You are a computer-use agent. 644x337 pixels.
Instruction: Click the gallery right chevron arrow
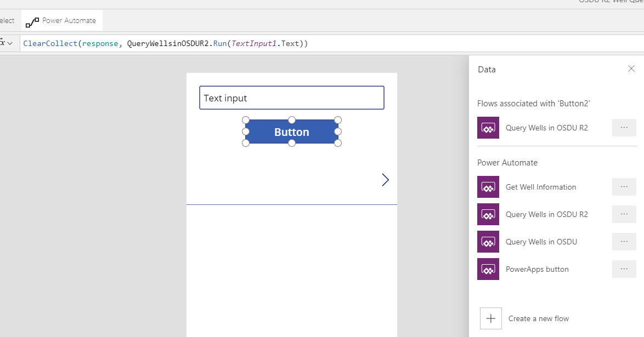pos(385,180)
